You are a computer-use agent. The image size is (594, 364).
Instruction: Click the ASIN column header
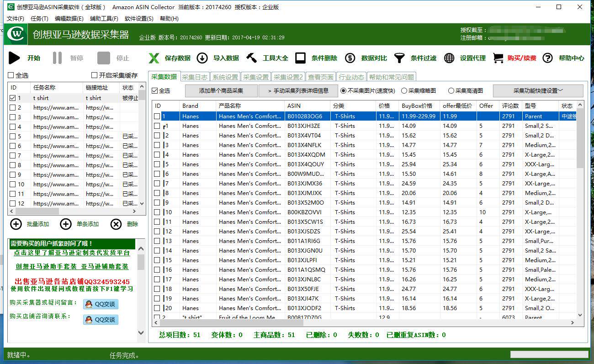(x=308, y=106)
